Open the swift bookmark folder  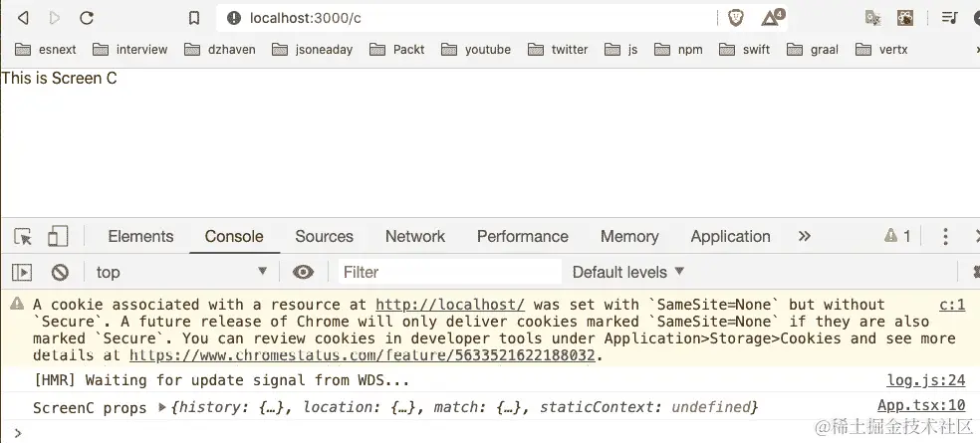click(744, 50)
